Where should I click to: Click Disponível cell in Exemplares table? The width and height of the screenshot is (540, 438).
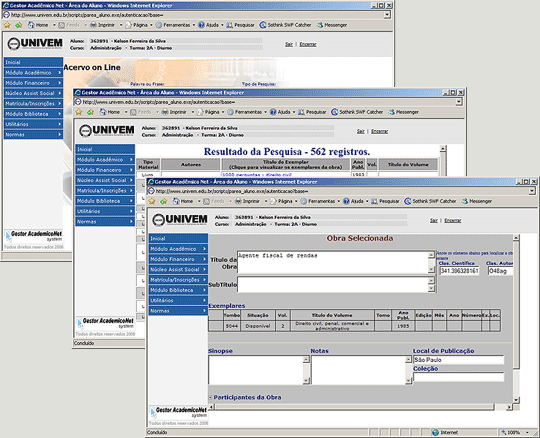point(258,326)
